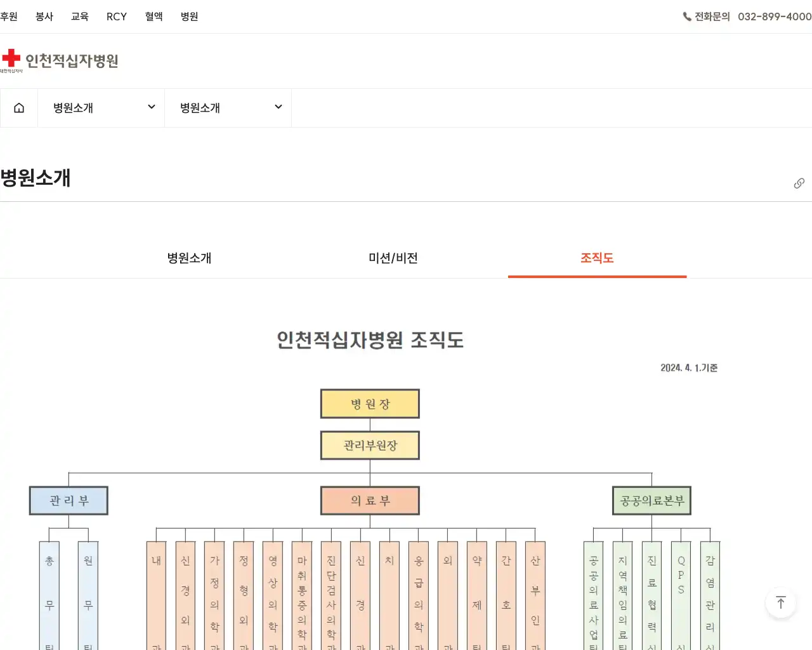
Task: Click the 의료부 box in the organization chart
Action: 370,500
